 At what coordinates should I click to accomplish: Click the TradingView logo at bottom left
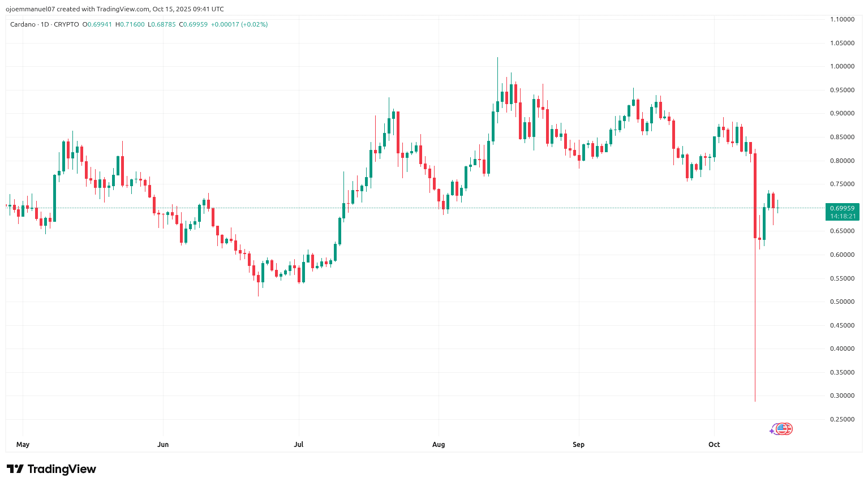[x=51, y=469]
